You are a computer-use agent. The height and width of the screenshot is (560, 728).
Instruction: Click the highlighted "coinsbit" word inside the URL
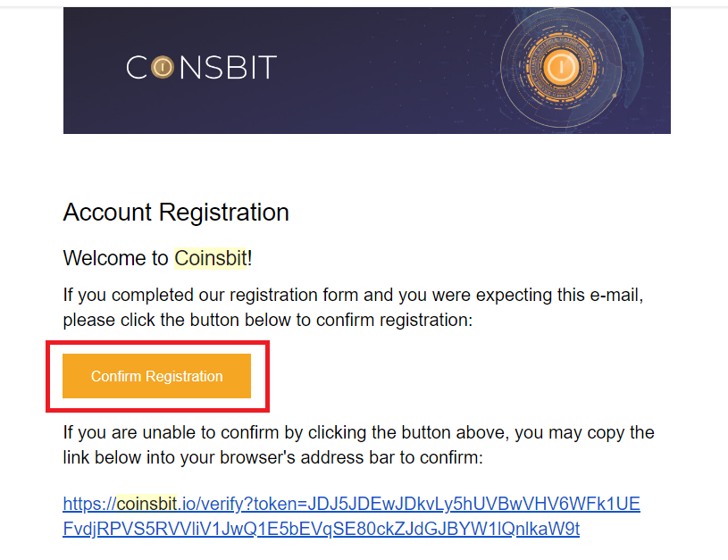[x=148, y=504]
